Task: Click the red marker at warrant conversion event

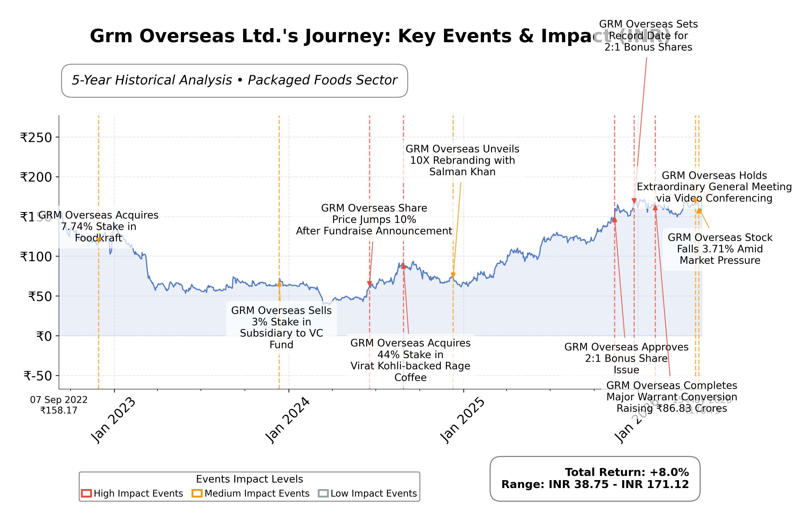Action: pos(655,208)
